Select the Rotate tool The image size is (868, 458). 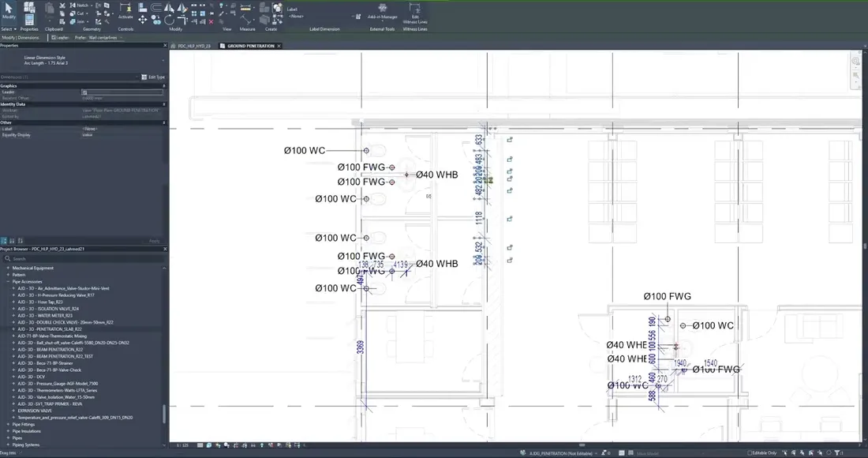tap(169, 20)
